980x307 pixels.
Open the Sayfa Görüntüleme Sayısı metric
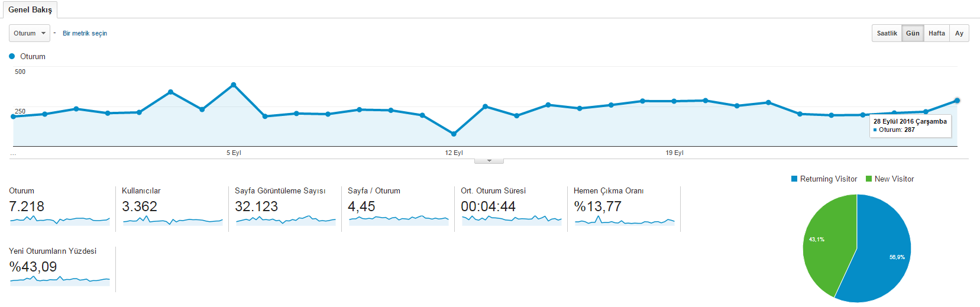(x=280, y=190)
